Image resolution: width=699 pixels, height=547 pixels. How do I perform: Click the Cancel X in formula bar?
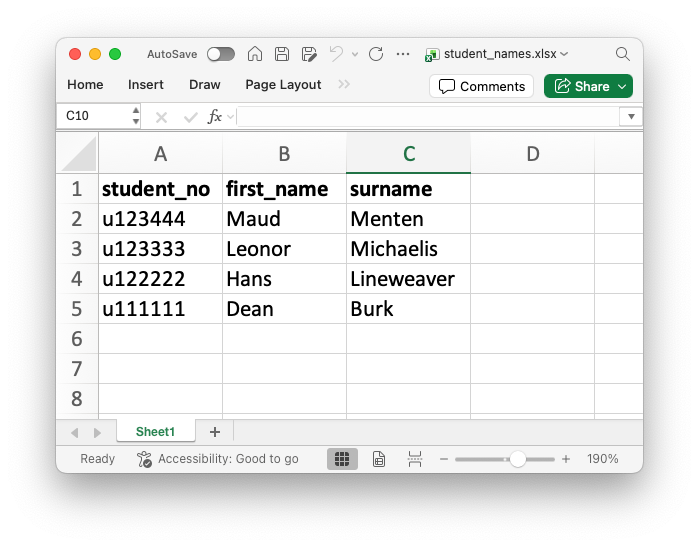161,117
